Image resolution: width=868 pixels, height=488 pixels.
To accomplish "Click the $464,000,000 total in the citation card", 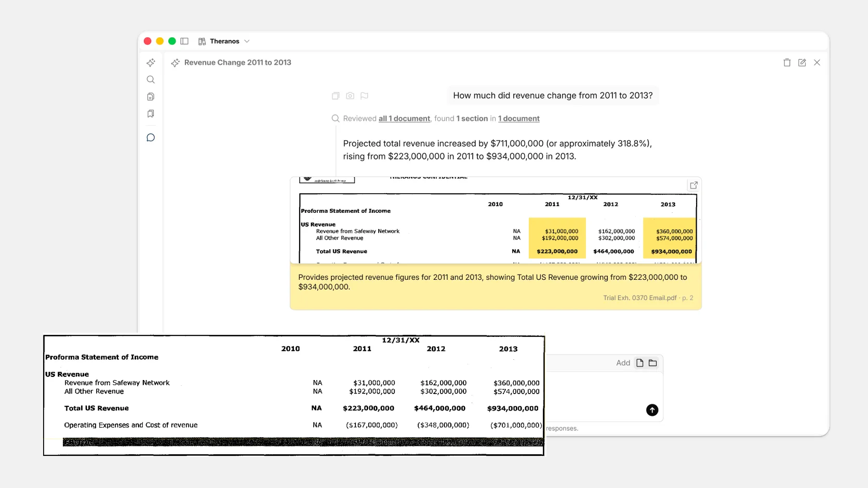I will pyautogui.click(x=614, y=251).
